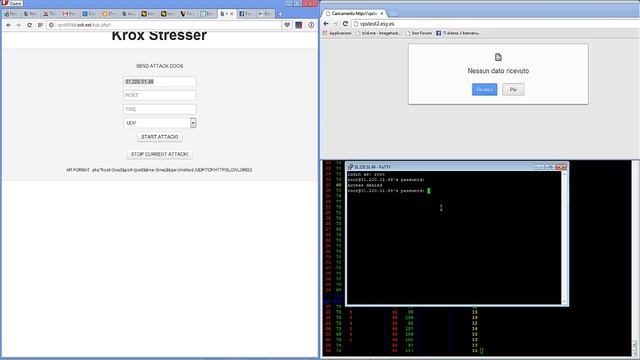Go forward in the Opera browser

click(18, 25)
